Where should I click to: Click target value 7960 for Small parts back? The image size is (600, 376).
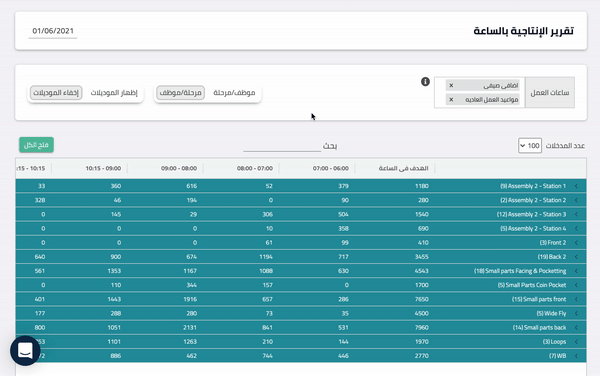[422, 327]
